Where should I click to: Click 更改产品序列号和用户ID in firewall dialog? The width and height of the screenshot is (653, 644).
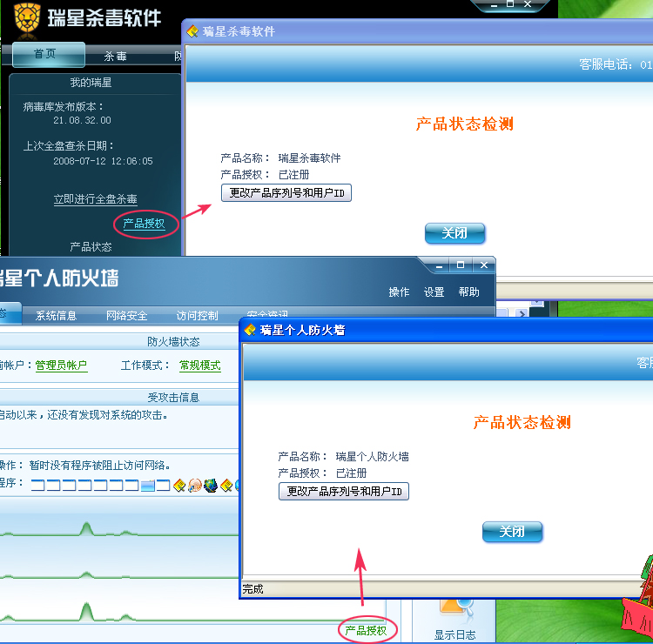coord(344,491)
